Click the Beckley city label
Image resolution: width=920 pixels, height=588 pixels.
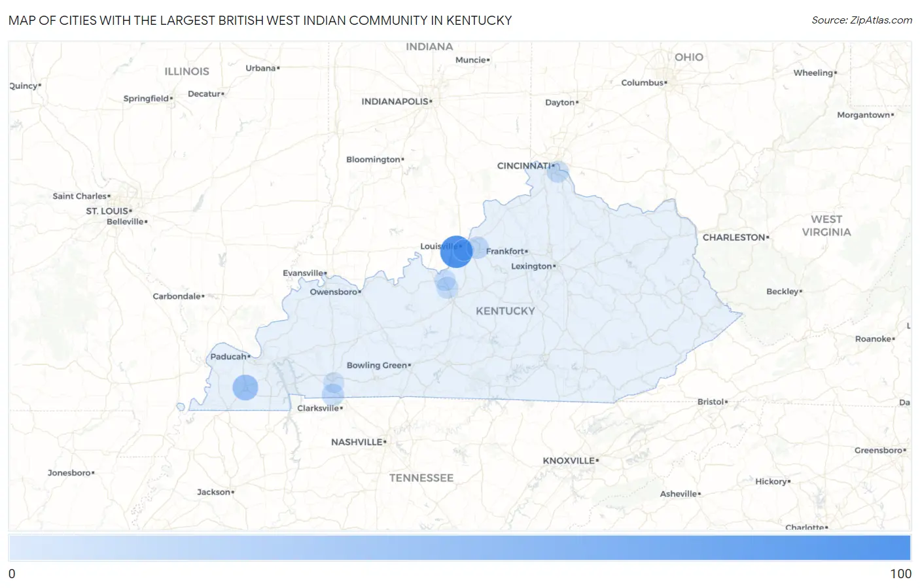click(x=783, y=292)
